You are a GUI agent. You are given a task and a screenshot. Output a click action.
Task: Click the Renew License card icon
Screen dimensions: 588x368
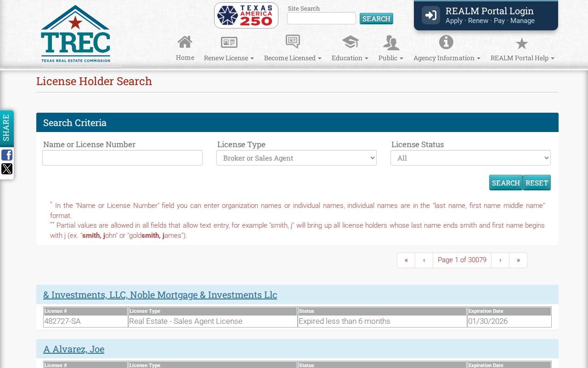(x=229, y=42)
